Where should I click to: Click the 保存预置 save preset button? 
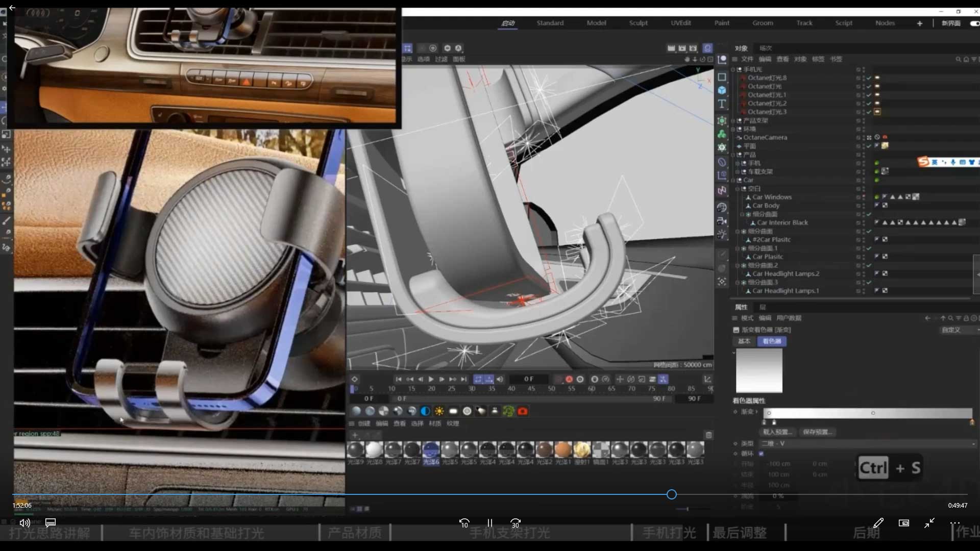click(817, 432)
